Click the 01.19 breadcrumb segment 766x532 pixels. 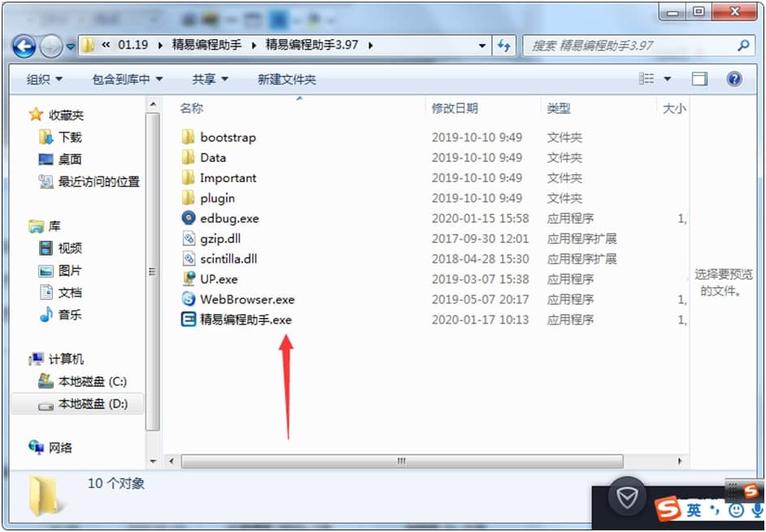[133, 45]
